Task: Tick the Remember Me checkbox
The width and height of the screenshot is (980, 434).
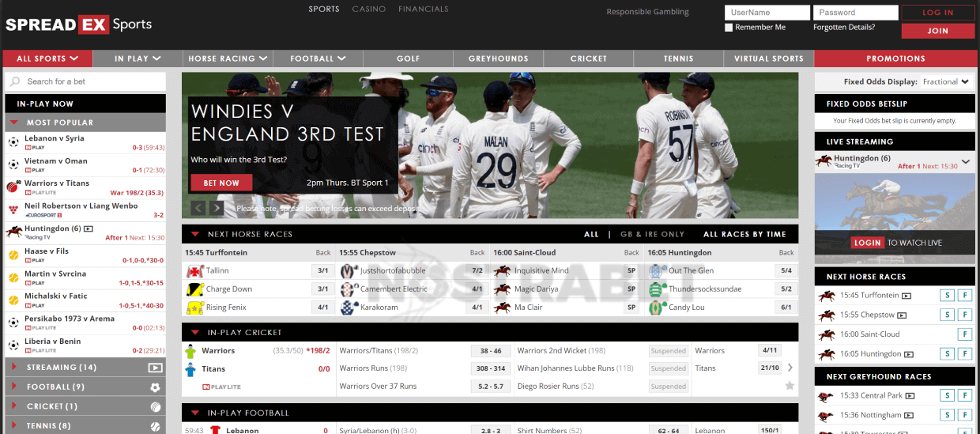Action: click(729, 28)
